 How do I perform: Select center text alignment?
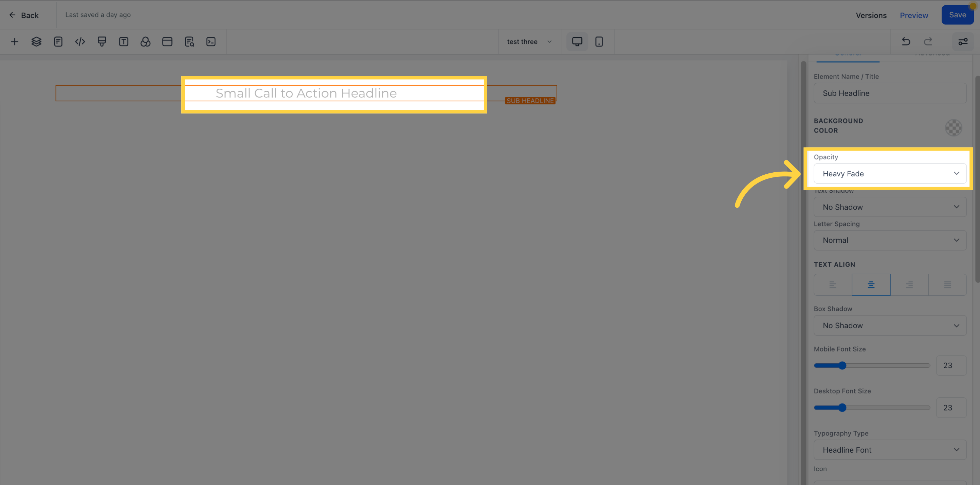pos(871,285)
